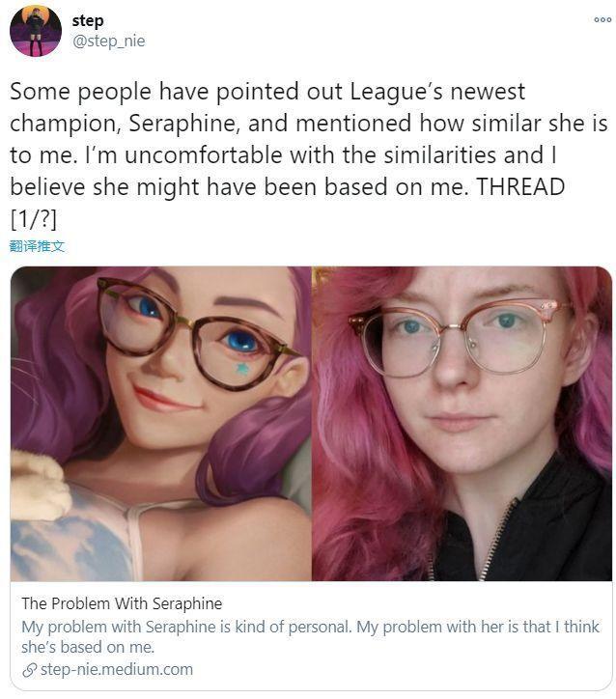The width and height of the screenshot is (616, 699).
Task: Click step's round profile avatar
Action: pos(36,31)
